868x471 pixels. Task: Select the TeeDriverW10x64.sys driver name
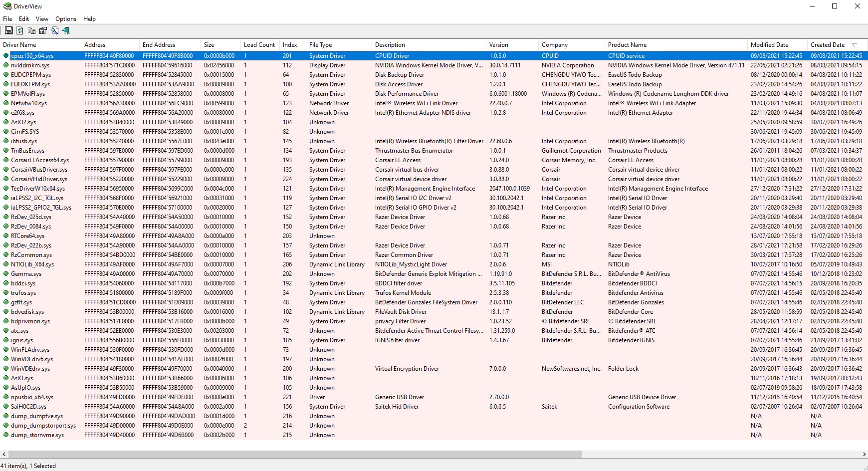coord(38,189)
